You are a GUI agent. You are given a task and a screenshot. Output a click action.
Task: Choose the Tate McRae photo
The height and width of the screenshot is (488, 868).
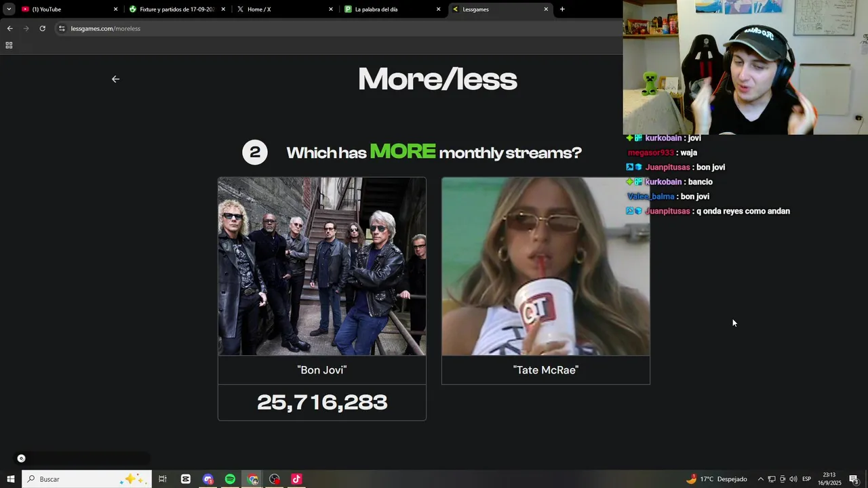click(546, 266)
